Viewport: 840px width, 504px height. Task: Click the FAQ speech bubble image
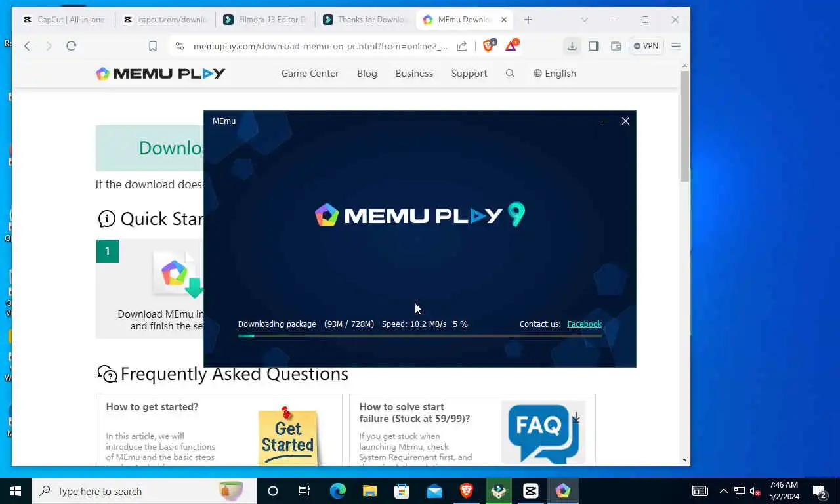543,433
